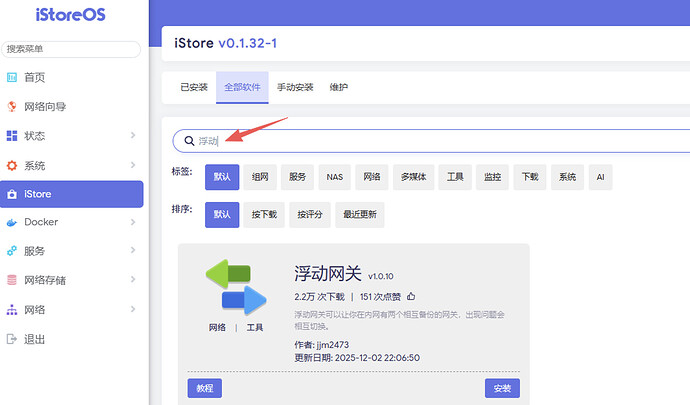Expand the 网络存储 menu chevron
The image size is (690, 405).
click(x=133, y=279)
